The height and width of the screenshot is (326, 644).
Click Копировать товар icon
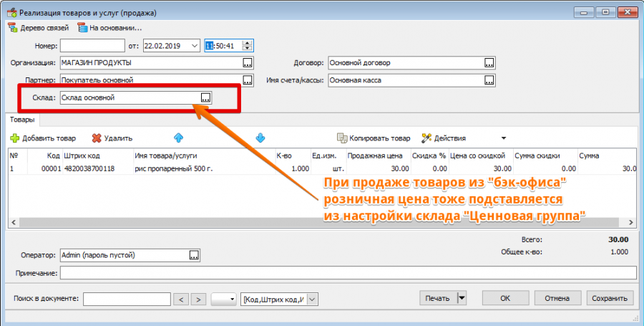click(x=341, y=138)
